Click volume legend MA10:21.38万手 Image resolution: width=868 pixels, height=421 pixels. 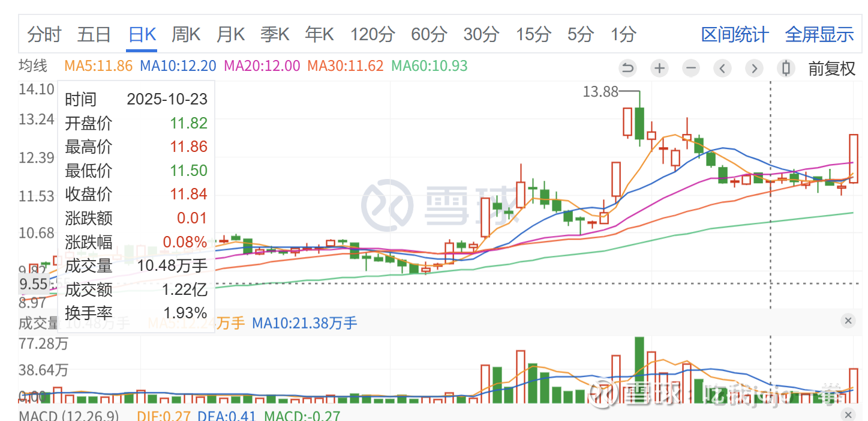point(304,323)
